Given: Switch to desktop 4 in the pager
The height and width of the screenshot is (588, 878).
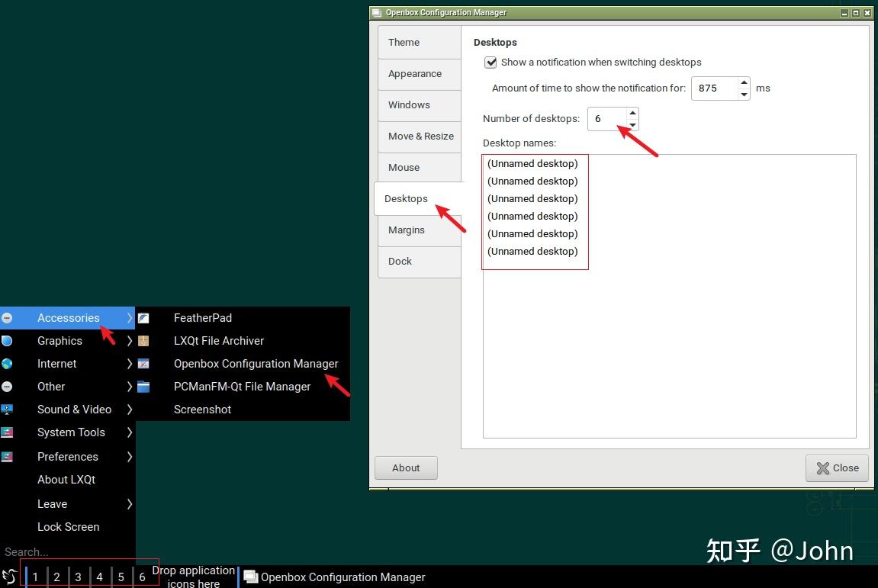Looking at the screenshot, I should (x=99, y=577).
